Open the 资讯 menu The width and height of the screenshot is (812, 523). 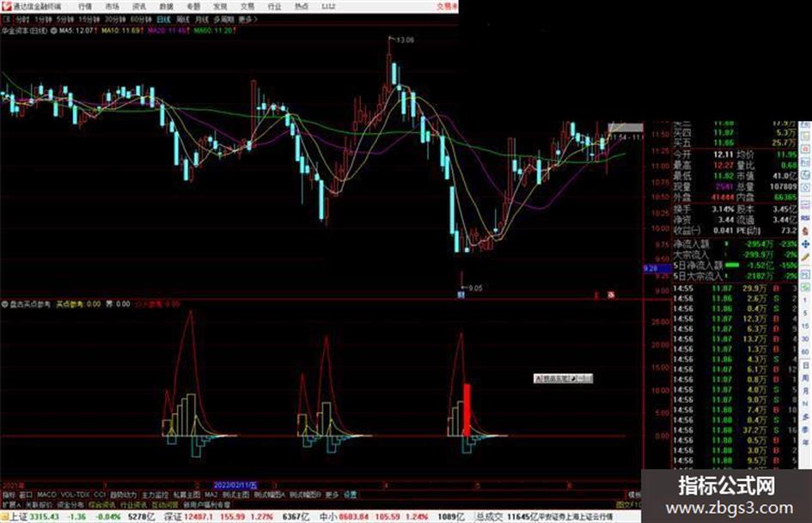click(x=139, y=7)
